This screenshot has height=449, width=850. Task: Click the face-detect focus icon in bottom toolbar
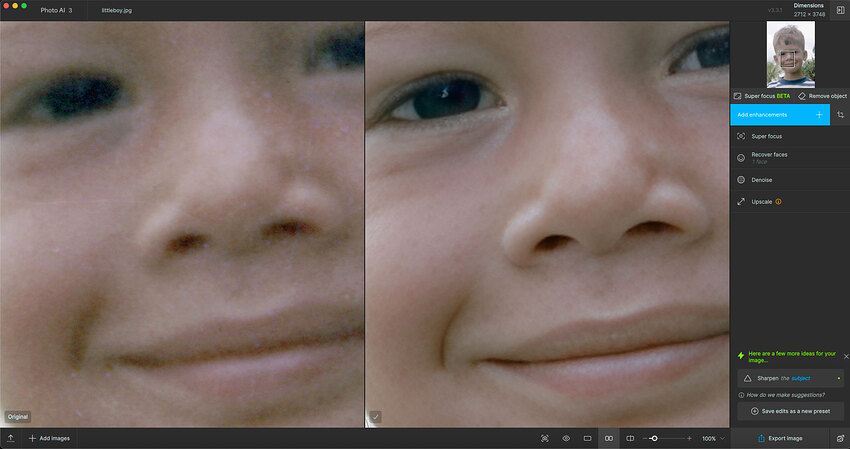tap(545, 438)
